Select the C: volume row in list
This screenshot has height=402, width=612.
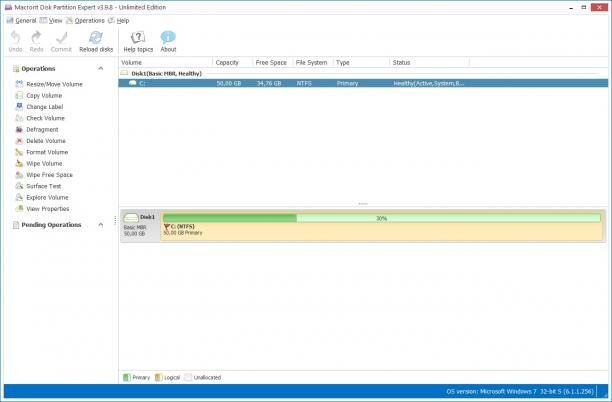click(x=363, y=83)
